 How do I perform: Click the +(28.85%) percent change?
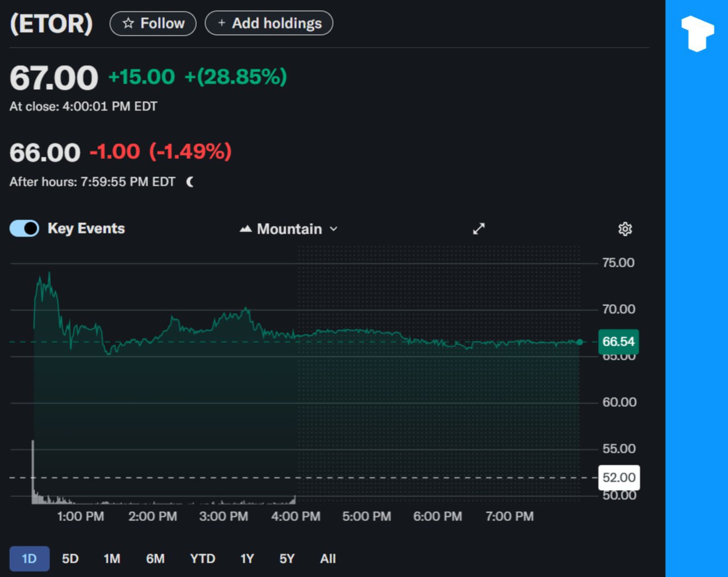pos(235,77)
